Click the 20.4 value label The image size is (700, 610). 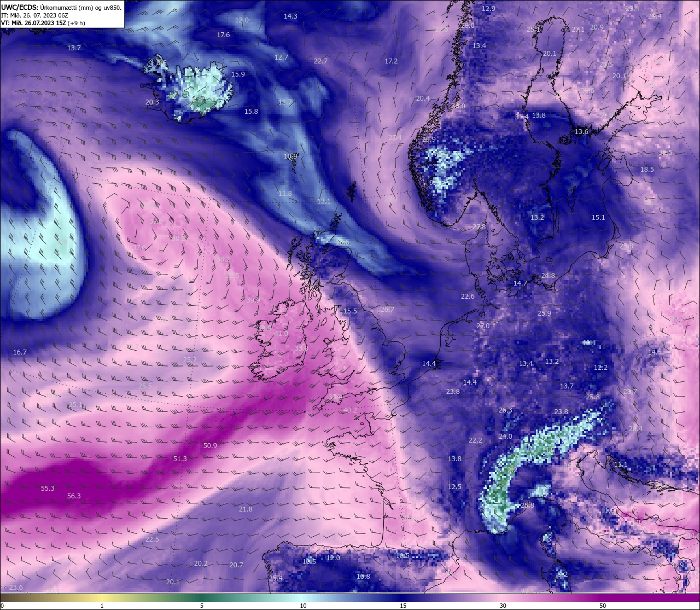[x=423, y=98]
